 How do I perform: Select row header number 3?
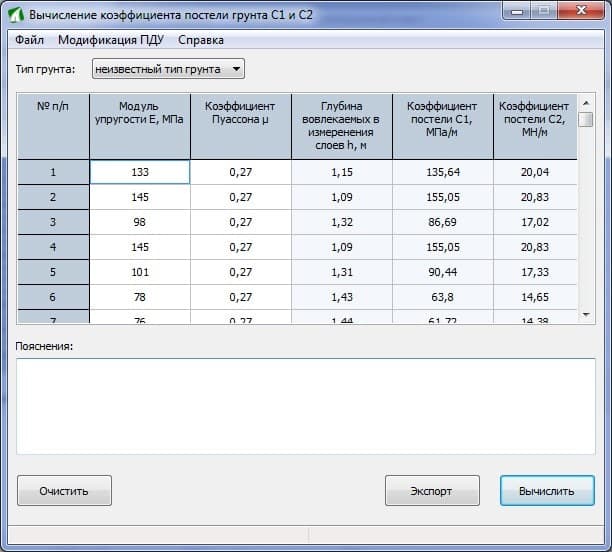53,222
